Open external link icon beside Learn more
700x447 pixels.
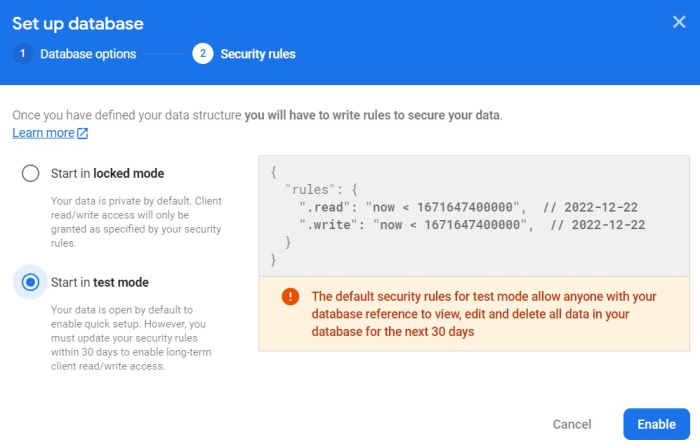click(x=83, y=133)
